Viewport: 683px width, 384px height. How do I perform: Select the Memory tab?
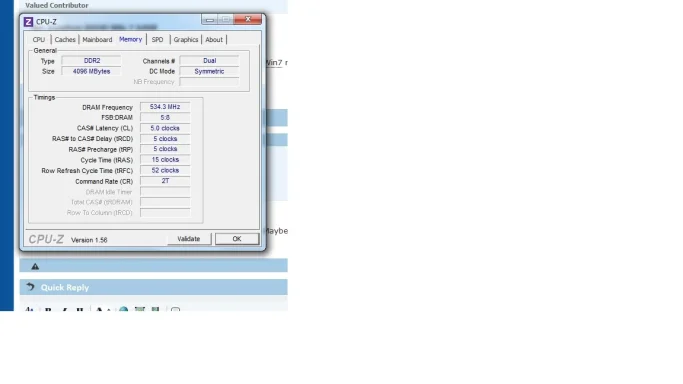130,39
